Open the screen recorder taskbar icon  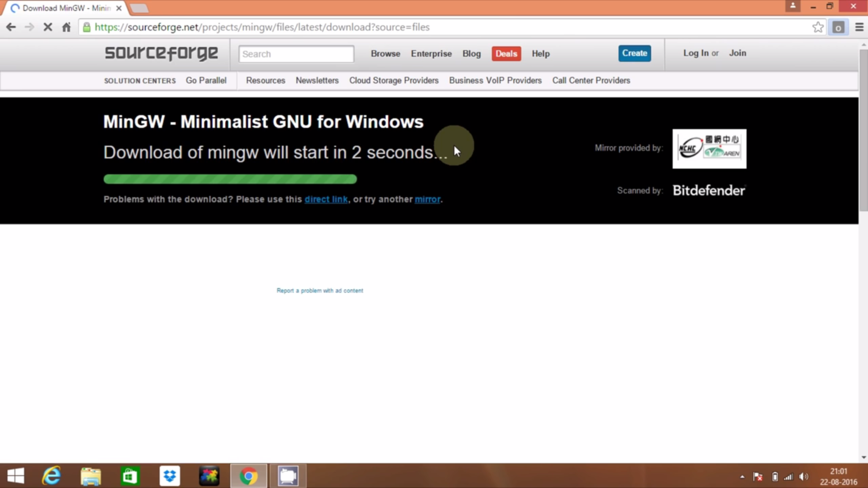288,476
